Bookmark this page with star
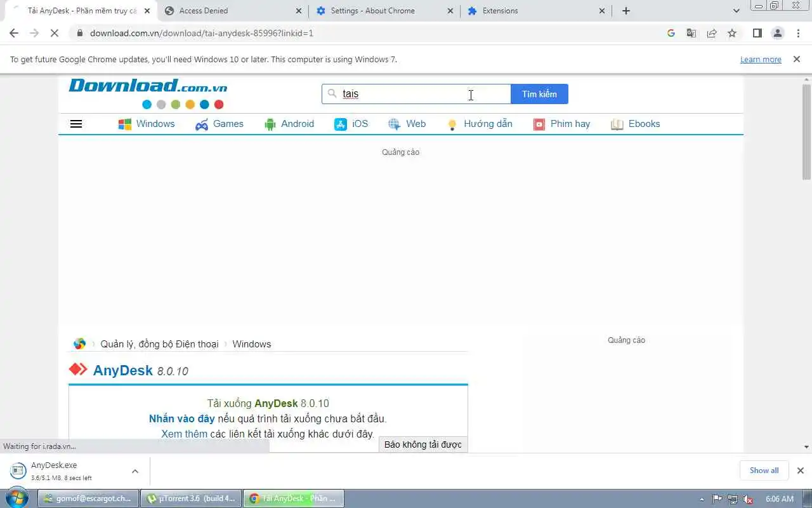Image resolution: width=812 pixels, height=508 pixels. (x=732, y=33)
